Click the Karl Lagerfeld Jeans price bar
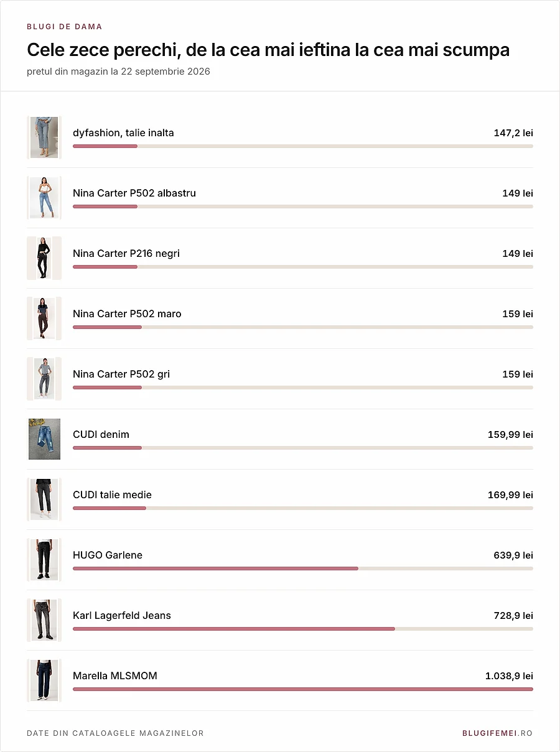560x752 pixels. 303,629
